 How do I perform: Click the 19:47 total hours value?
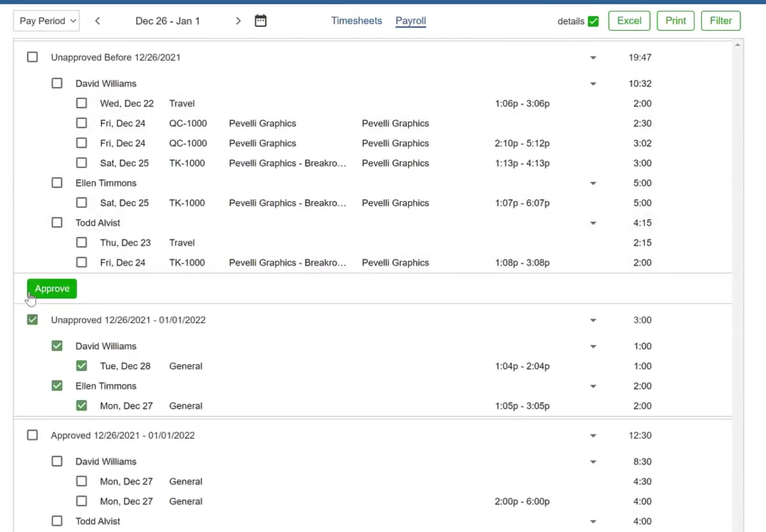[x=640, y=57]
